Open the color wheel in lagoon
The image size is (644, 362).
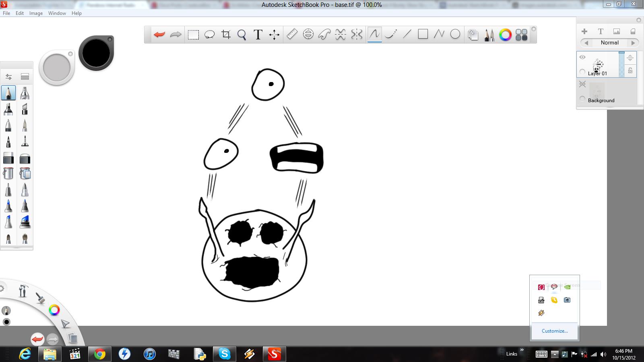(54, 310)
